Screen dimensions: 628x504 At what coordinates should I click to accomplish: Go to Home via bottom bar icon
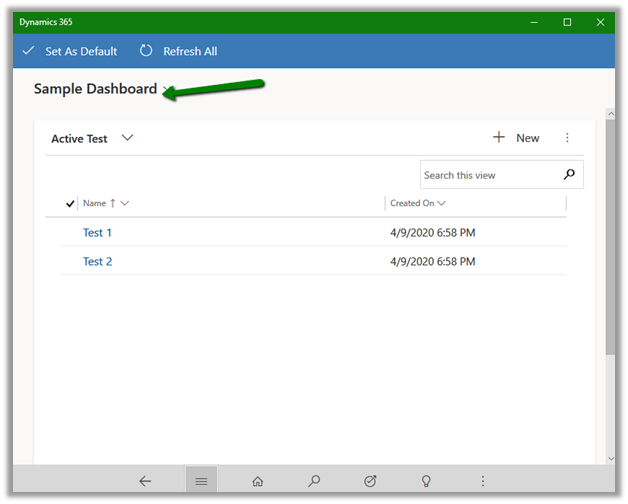tap(258, 481)
